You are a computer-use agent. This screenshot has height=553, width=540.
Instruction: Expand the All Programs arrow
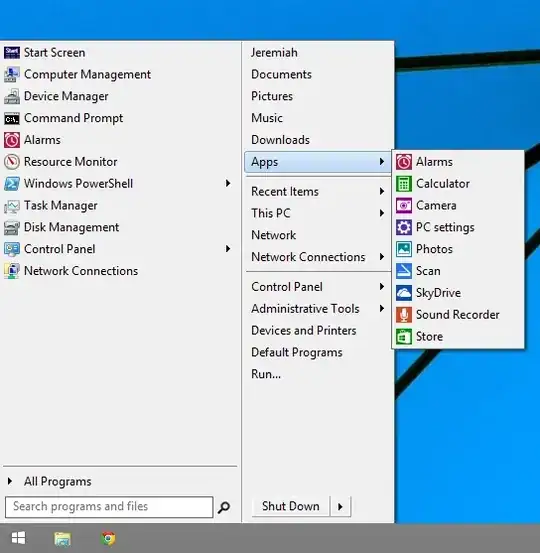(10, 481)
